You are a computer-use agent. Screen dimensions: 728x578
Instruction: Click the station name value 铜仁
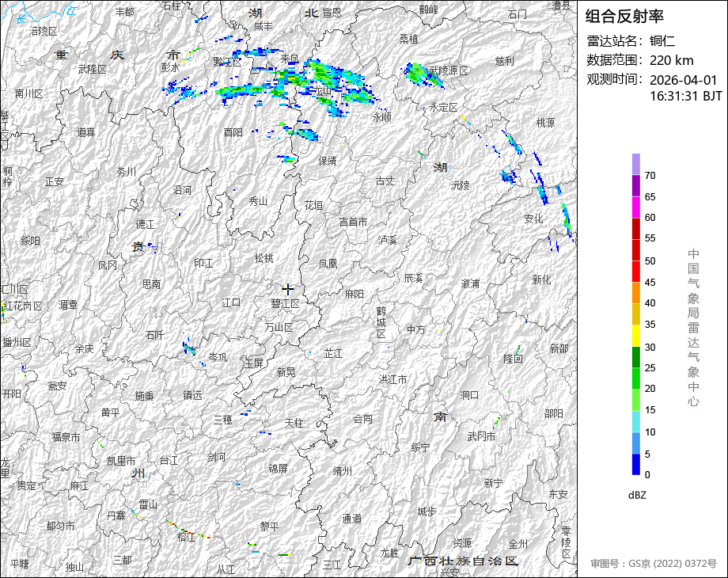[x=662, y=41]
